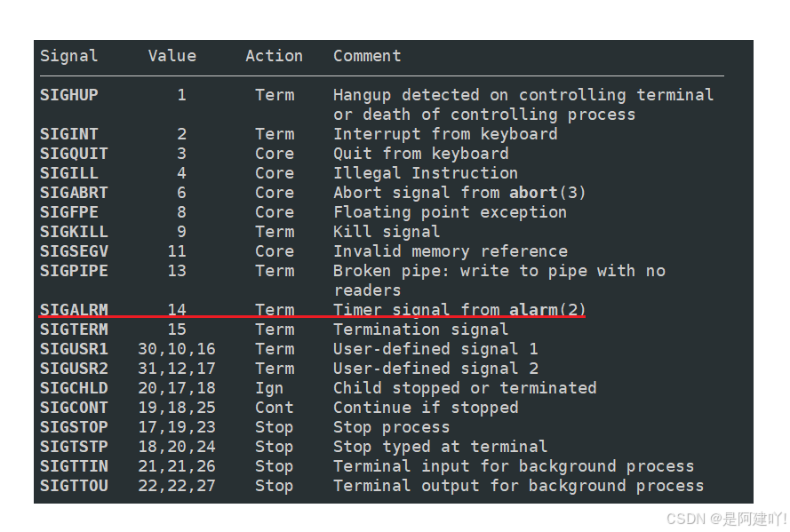Select the SIGINT row label
This screenshot has width=790, height=532.
(69, 134)
